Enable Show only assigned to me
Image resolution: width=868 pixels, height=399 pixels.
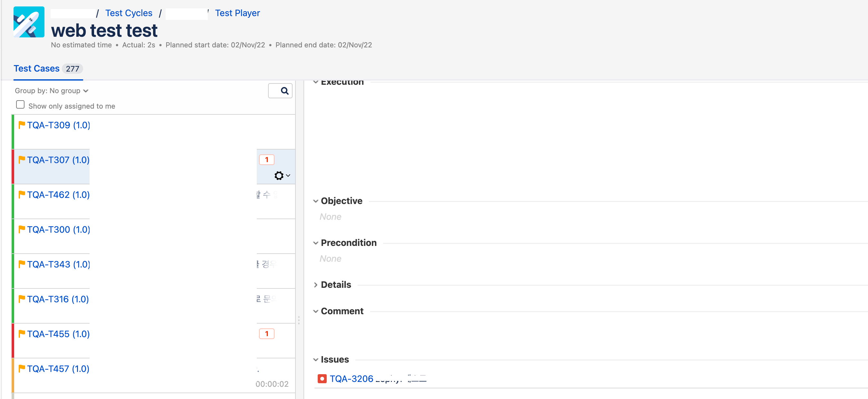pos(20,105)
